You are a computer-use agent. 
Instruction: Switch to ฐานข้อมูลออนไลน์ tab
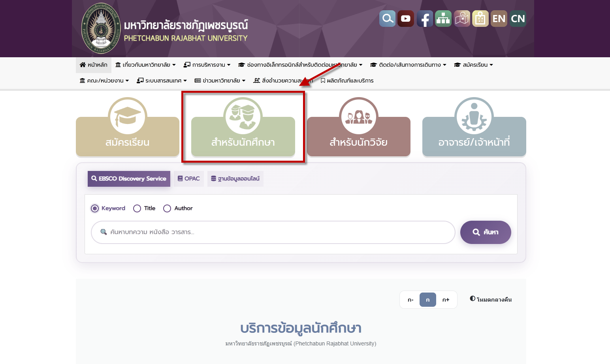(x=235, y=179)
